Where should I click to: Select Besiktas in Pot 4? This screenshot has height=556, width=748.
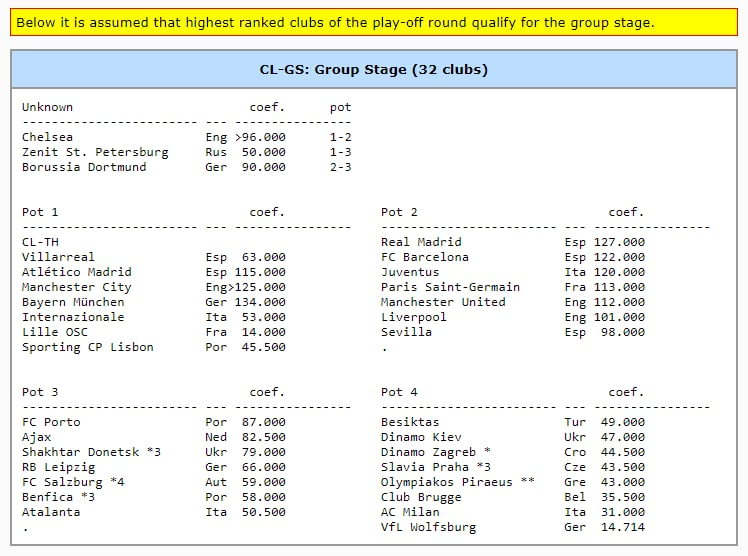[410, 422]
